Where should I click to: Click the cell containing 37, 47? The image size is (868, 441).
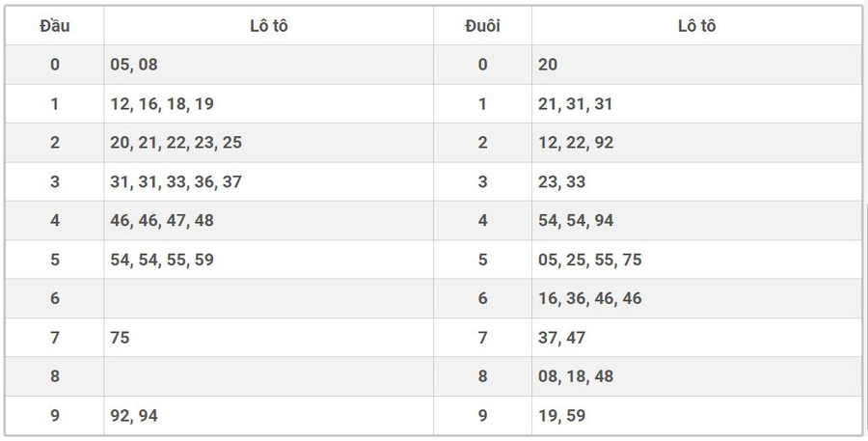[561, 338]
